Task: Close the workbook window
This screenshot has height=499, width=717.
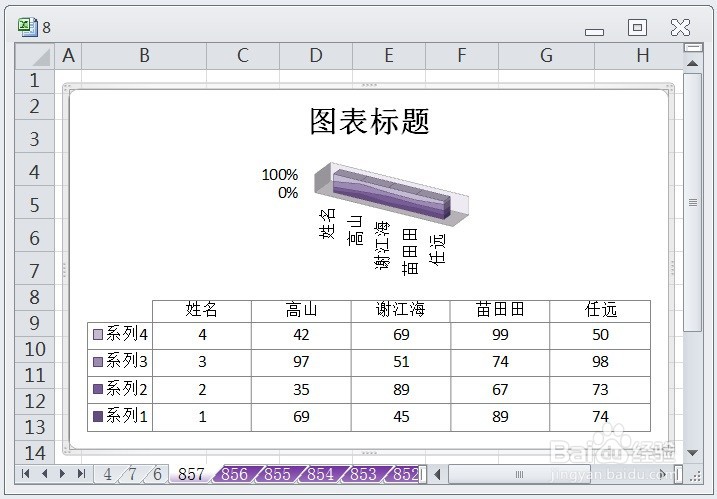Action: click(x=680, y=27)
